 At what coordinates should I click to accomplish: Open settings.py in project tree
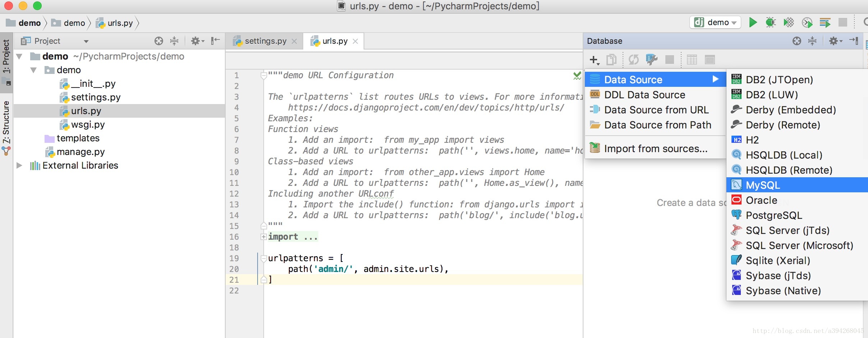pyautogui.click(x=96, y=97)
